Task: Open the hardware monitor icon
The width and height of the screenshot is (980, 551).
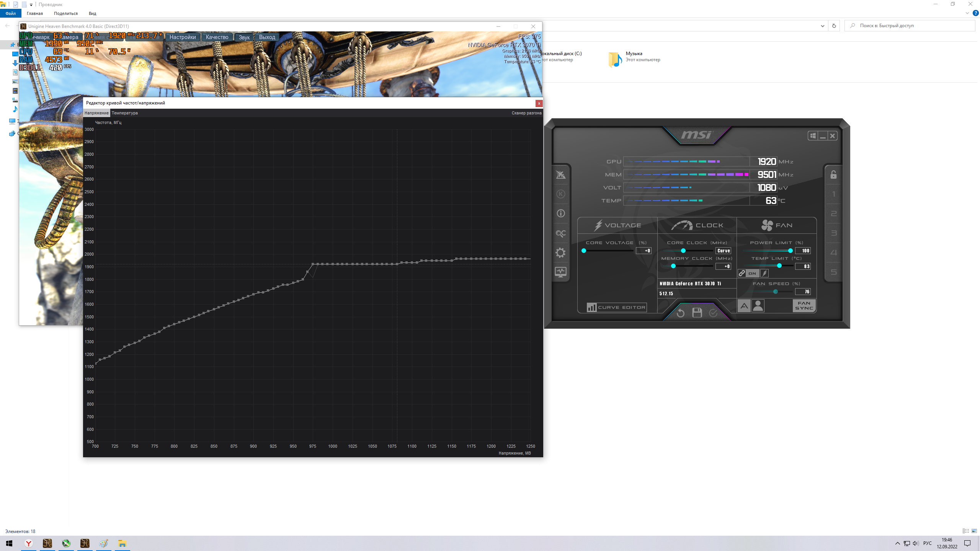Action: pyautogui.click(x=560, y=272)
